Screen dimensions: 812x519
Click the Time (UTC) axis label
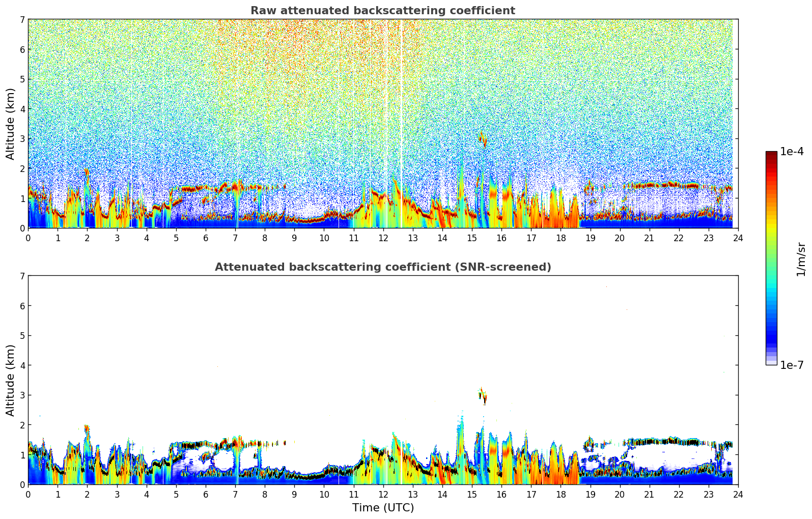(383, 508)
